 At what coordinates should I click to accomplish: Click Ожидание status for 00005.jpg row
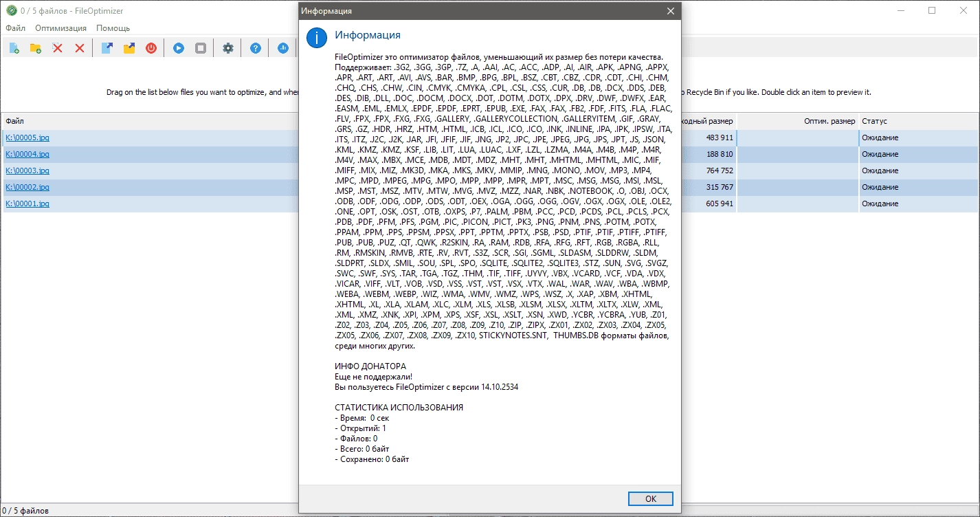880,137
